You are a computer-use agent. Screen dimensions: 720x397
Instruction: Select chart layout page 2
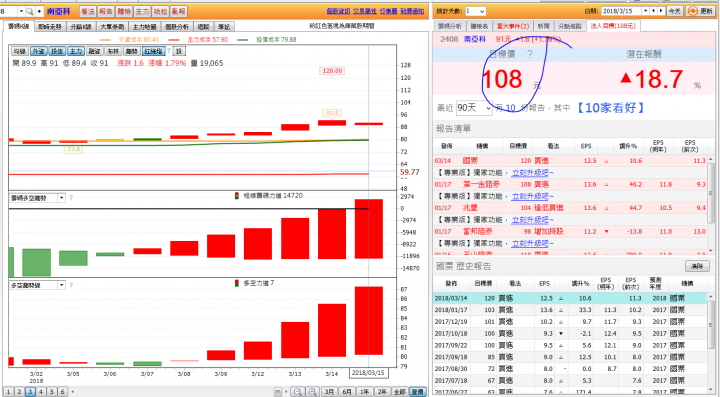19,392
